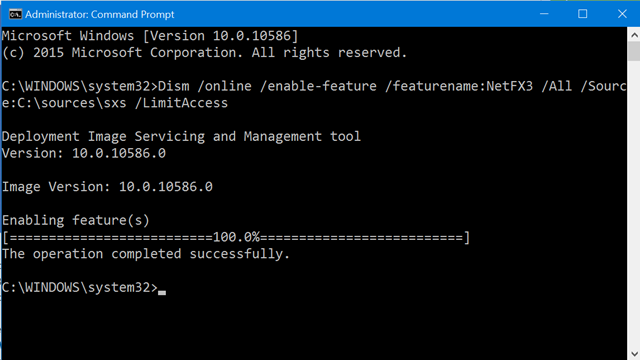Minimize the Command Prompt window

544,14
